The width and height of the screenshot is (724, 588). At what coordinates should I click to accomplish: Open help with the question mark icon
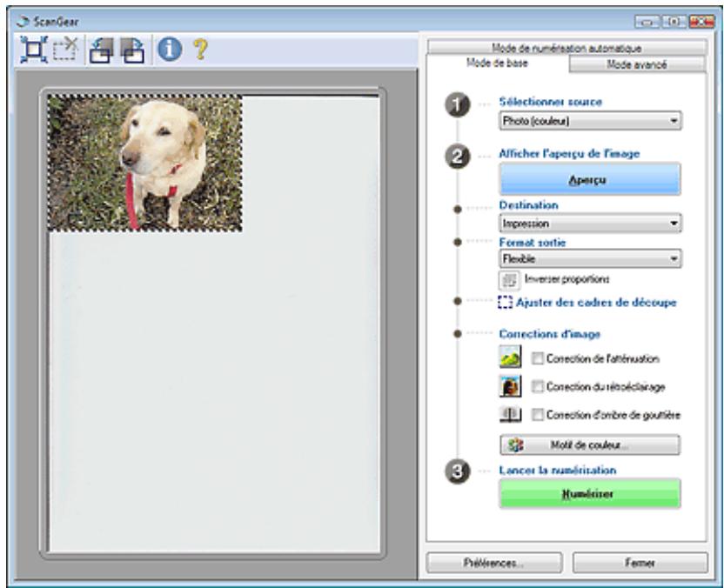click(200, 49)
